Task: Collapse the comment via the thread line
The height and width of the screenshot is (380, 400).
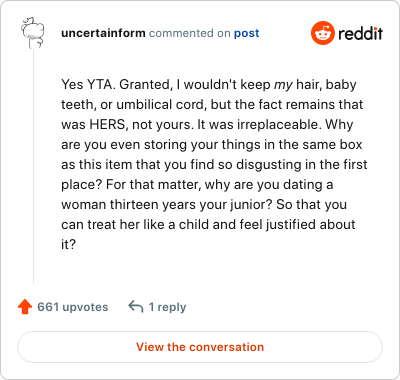Action: coord(33,166)
